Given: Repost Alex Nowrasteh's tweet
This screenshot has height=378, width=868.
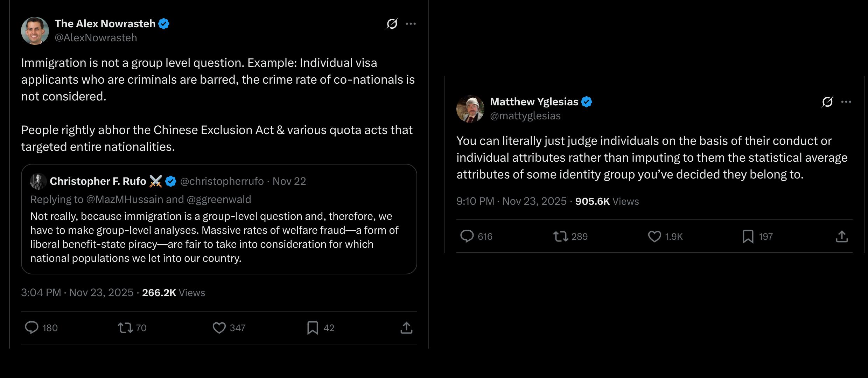Looking at the screenshot, I should (x=125, y=328).
